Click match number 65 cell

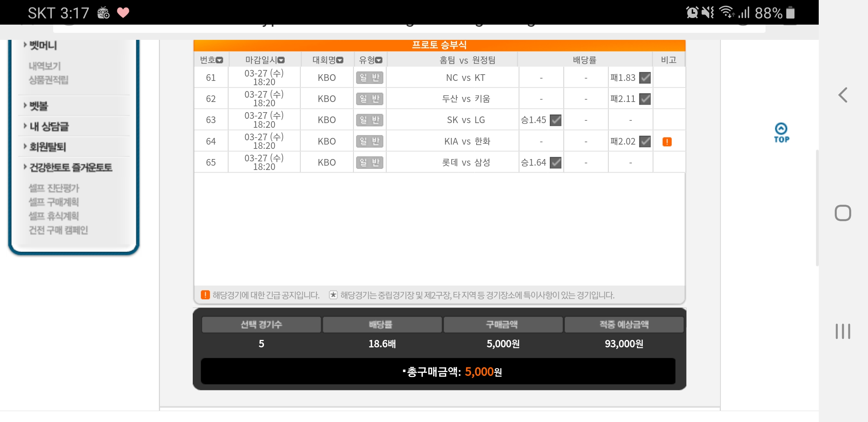click(x=211, y=162)
